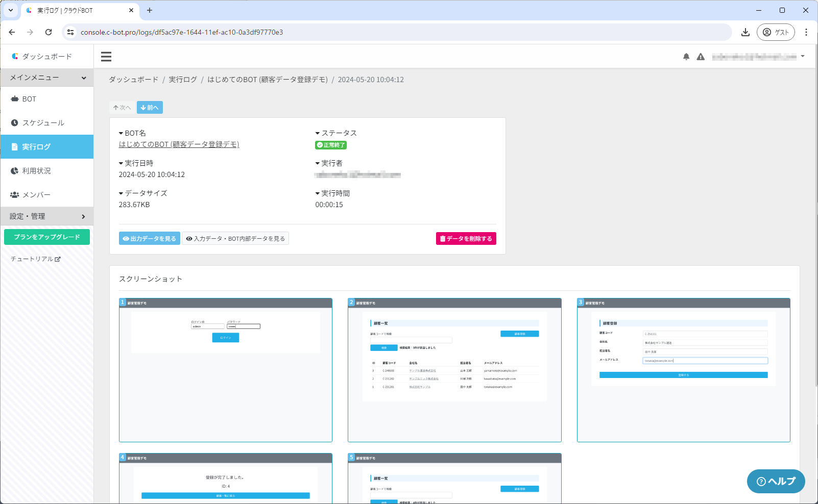Viewport: 818px width, 504px height.
Task: Click the warning triangle alert icon
Action: click(x=701, y=57)
